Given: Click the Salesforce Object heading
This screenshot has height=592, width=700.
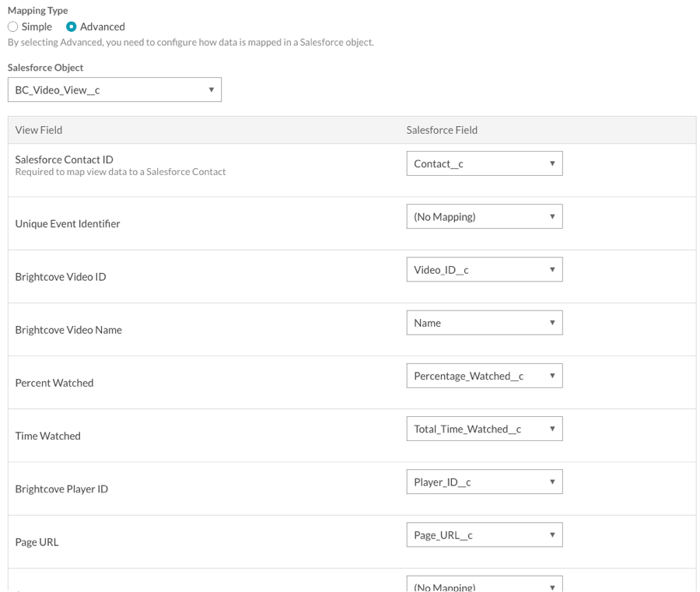Looking at the screenshot, I should (46, 68).
